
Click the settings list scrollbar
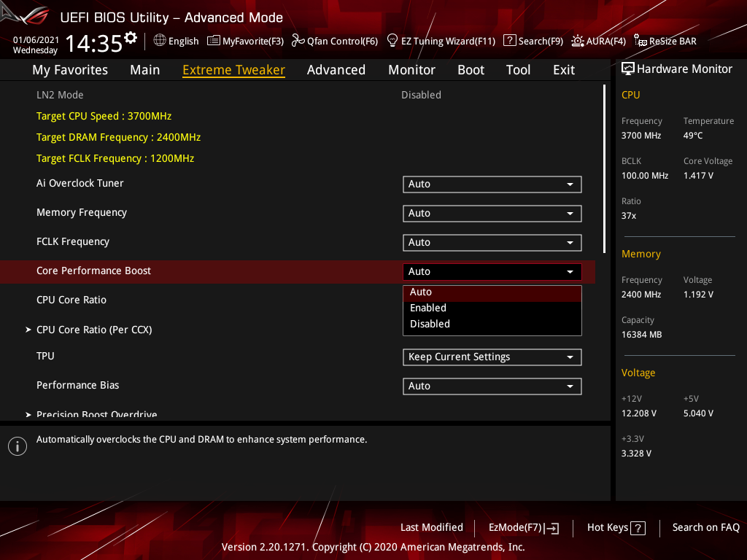604,169
